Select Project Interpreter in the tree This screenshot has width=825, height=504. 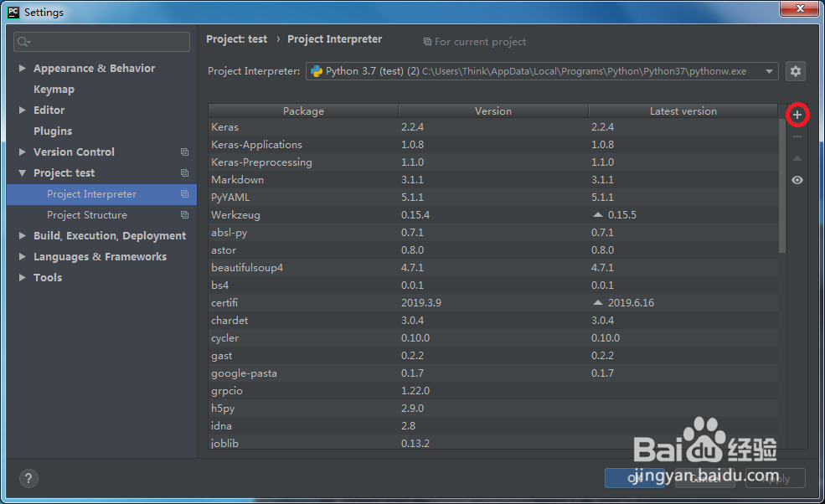point(101,194)
